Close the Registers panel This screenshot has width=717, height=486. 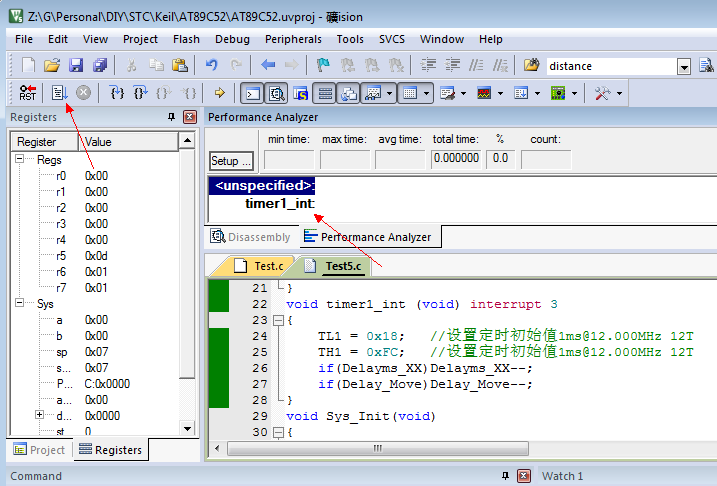pos(190,117)
